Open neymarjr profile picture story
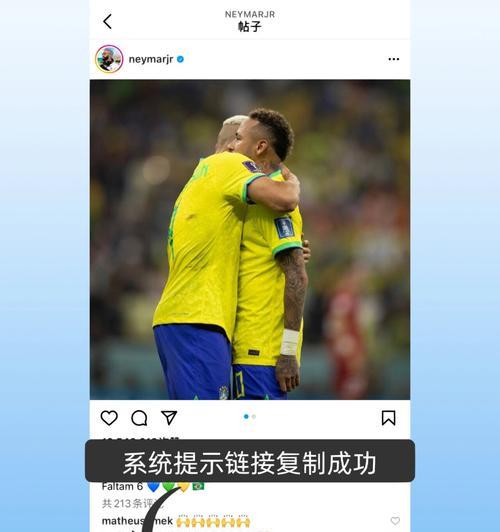500x532 pixels. click(109, 59)
